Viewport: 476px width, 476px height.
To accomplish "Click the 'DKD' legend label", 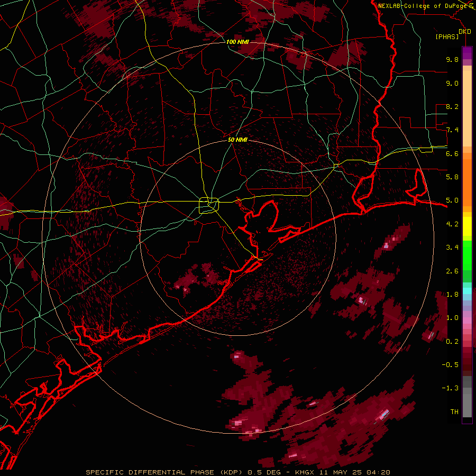I will 464,31.
